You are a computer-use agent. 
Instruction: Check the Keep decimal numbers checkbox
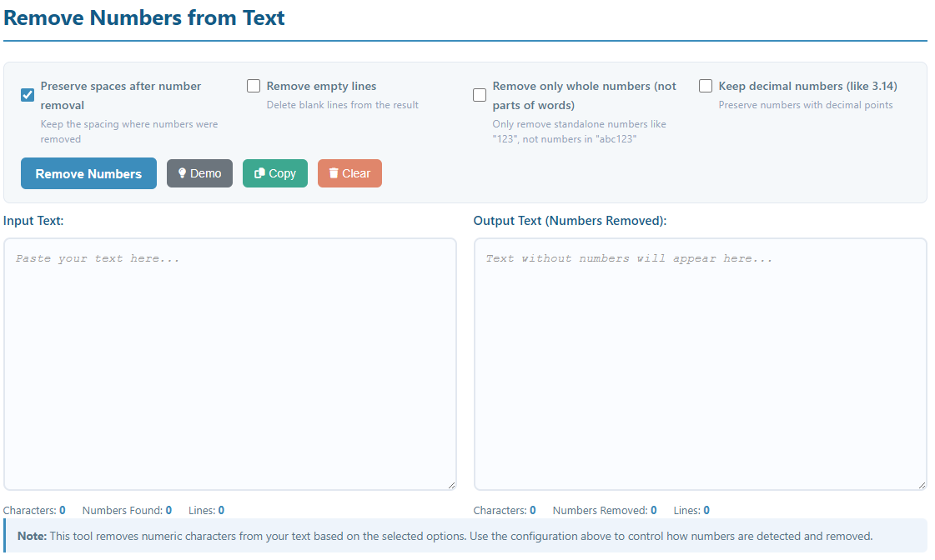[706, 86]
